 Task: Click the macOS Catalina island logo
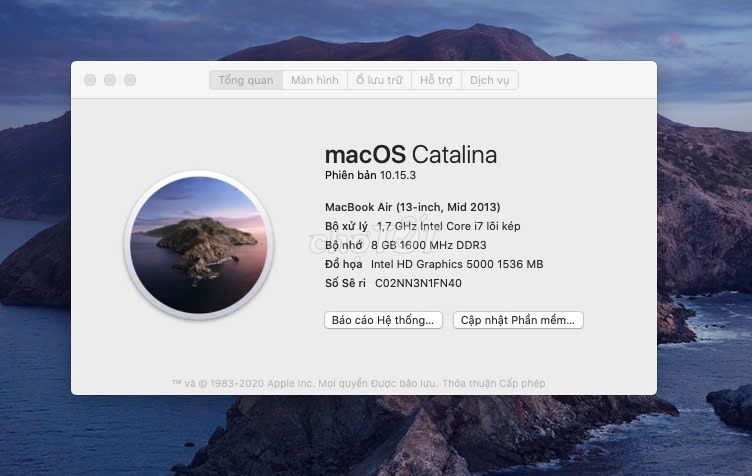click(x=199, y=244)
